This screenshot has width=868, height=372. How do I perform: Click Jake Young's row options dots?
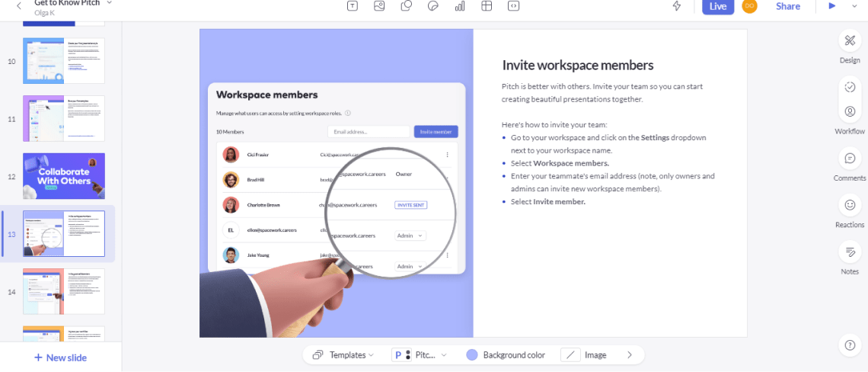(x=447, y=255)
